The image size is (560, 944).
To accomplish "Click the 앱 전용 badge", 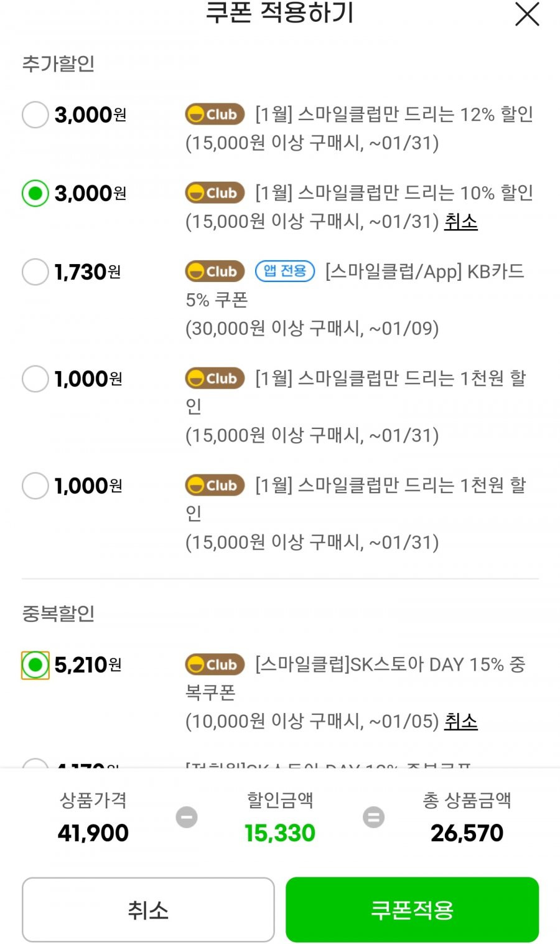I will [x=285, y=271].
